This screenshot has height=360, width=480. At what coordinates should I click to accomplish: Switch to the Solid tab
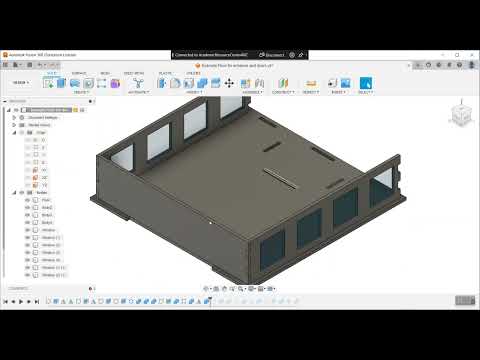(x=52, y=73)
